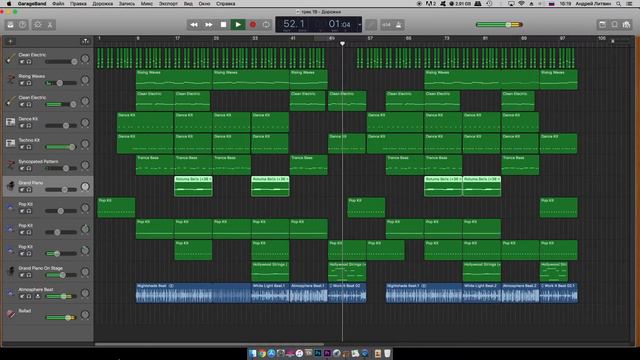Screen dimensions: 640x360
Task: Adjust Techno Kit track volume slider
Action: 61,147
